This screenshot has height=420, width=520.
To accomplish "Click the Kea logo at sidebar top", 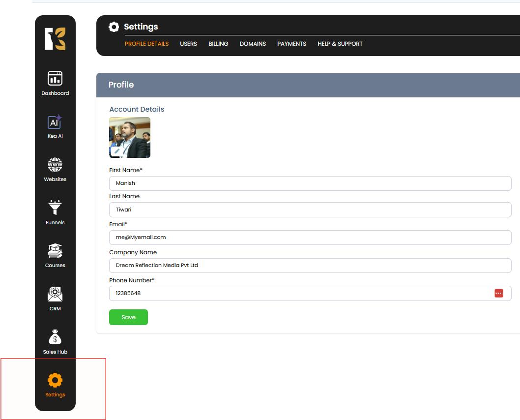I will point(55,39).
